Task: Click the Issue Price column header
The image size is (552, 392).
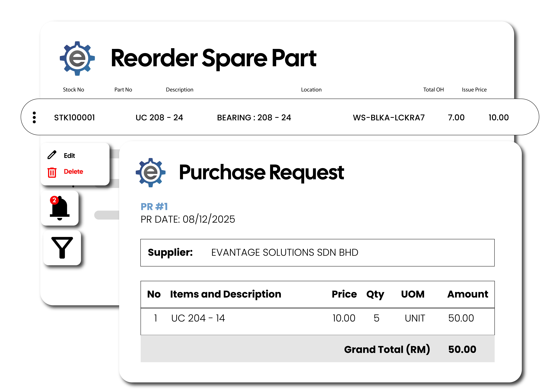Action: [x=474, y=90]
